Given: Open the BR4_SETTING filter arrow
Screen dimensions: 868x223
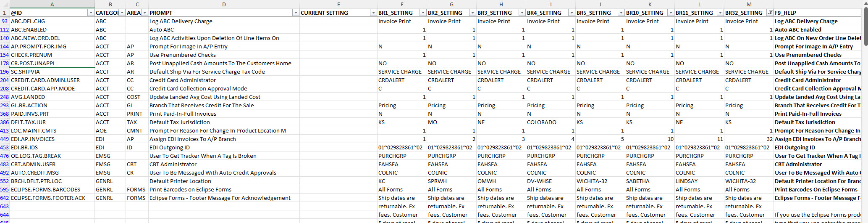Looking at the screenshot, I should [x=572, y=13].
